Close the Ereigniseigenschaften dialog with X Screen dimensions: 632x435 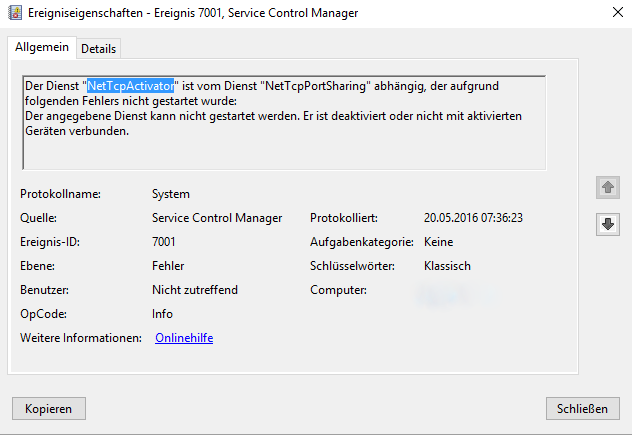612,13
